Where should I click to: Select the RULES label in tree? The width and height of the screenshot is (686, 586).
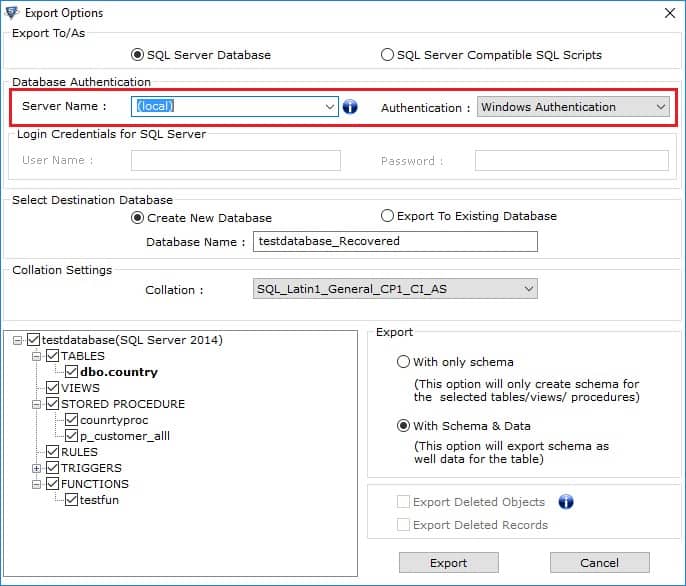[79, 452]
